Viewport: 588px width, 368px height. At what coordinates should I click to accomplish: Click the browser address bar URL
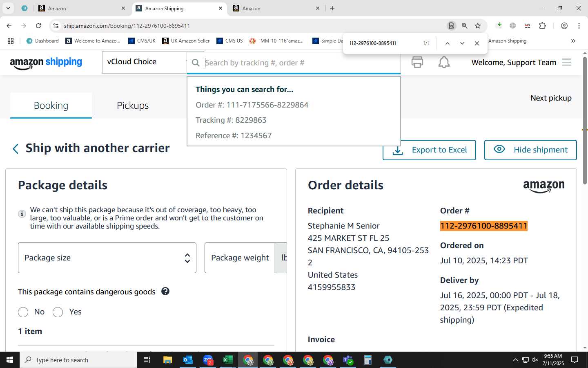127,26
